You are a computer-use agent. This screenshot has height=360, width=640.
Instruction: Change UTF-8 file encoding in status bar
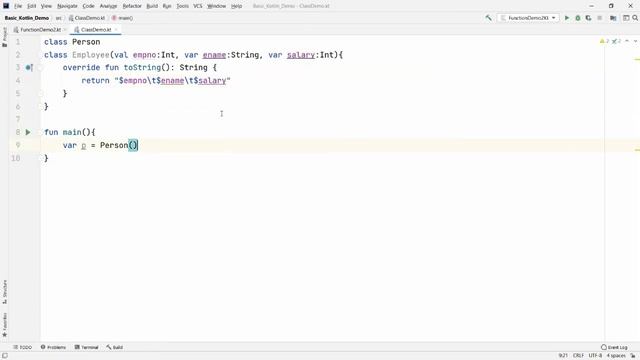tap(595, 356)
